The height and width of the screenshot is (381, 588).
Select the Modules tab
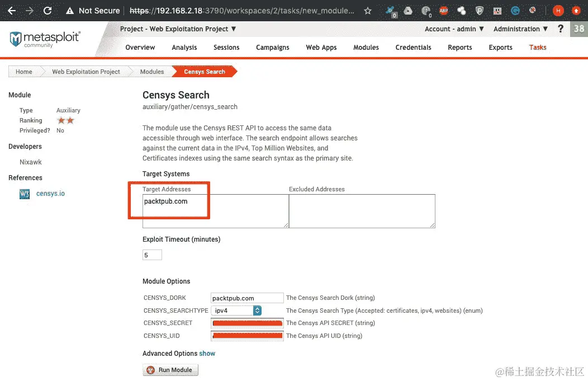[366, 48]
